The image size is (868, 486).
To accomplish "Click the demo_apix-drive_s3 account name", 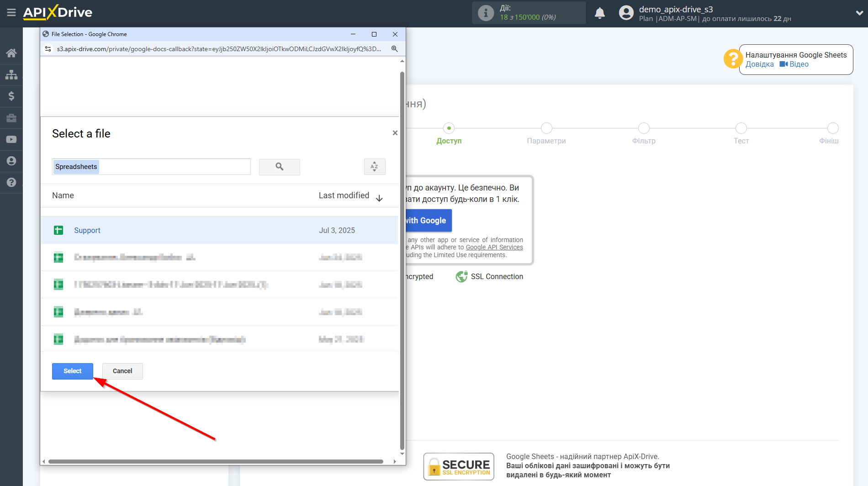I will click(676, 9).
